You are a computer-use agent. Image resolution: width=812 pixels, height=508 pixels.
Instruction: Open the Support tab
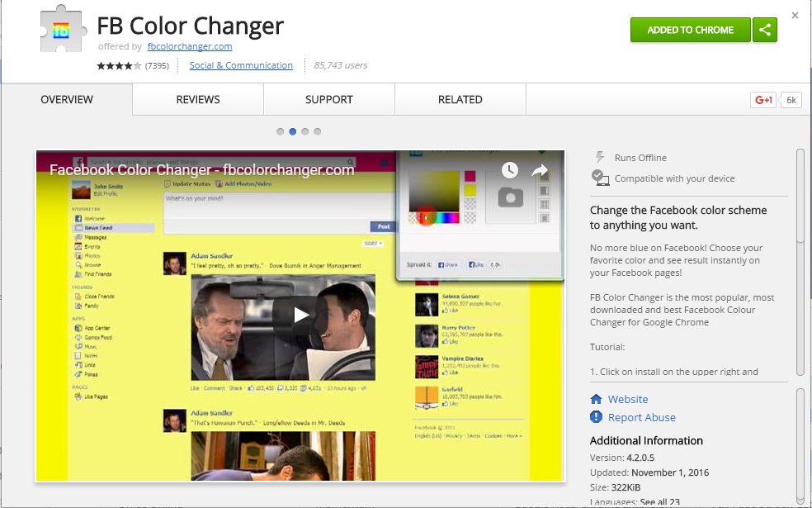point(329,100)
